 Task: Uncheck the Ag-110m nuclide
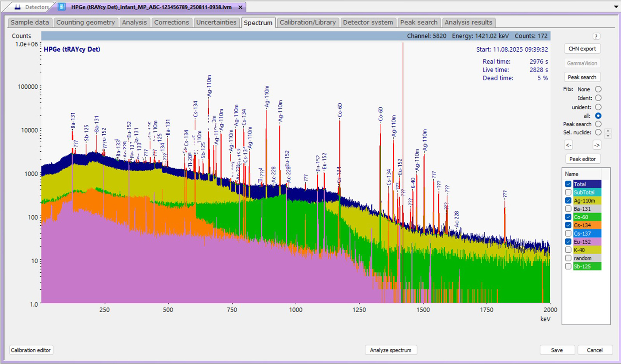568,201
